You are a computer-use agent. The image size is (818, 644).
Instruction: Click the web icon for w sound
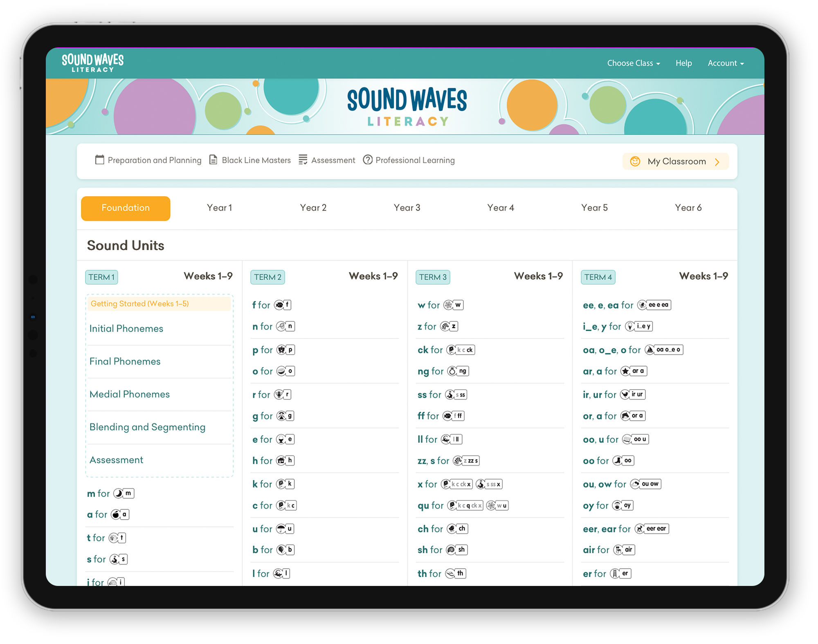(449, 305)
